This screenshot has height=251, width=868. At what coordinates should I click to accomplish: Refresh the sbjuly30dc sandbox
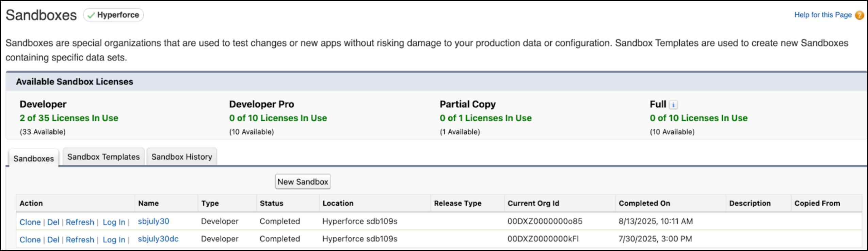(x=80, y=240)
